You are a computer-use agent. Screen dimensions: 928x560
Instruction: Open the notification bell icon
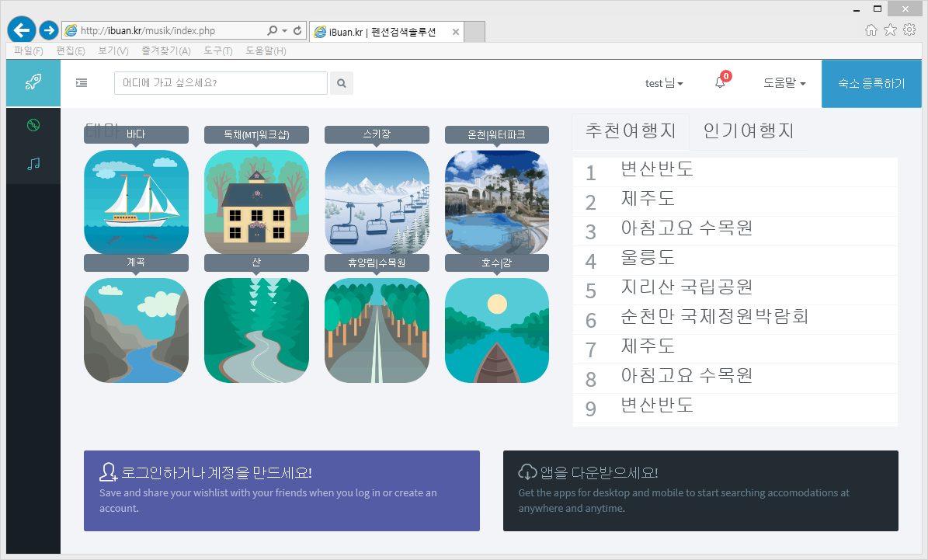click(x=720, y=83)
